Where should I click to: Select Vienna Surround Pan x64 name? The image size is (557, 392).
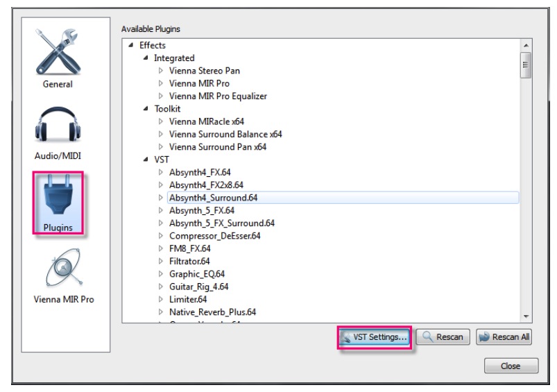coord(217,147)
